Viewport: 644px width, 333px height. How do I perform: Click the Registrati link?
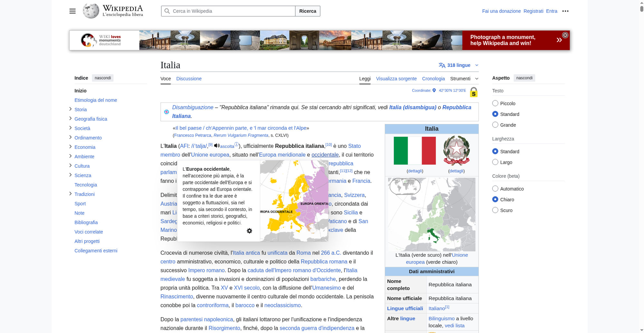coord(533,11)
